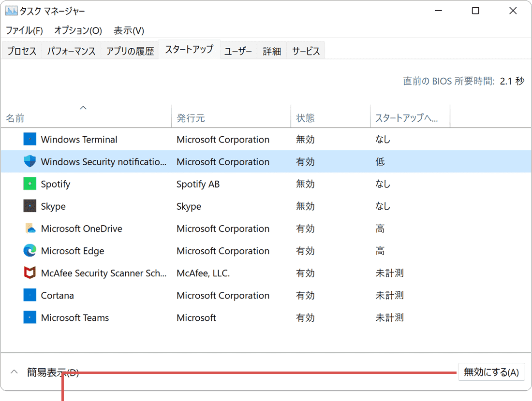This screenshot has height=401, width=532.
Task: Sort by the 発行元 column header
Action: coord(231,116)
